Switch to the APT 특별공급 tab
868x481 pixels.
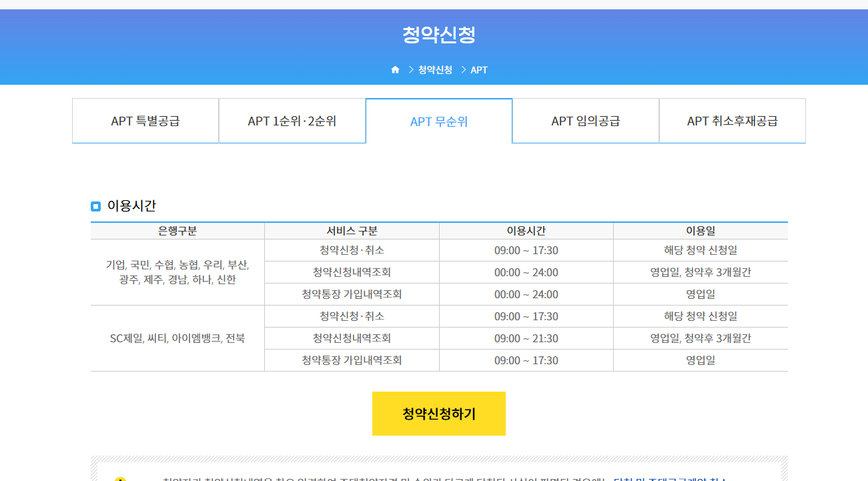145,121
